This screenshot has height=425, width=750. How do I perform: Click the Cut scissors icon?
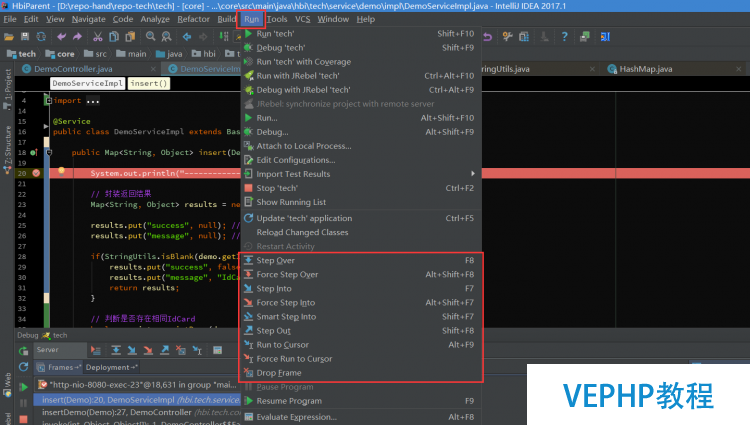[98, 37]
